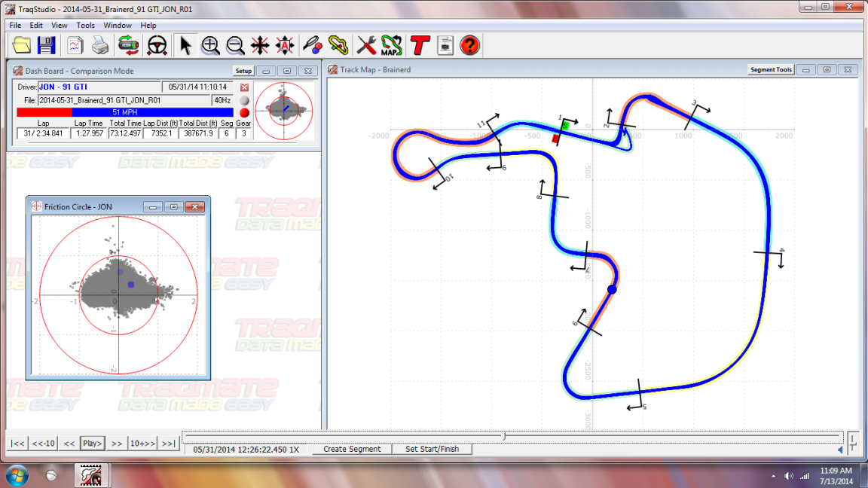Select the zoom in magnifier tool

(x=210, y=45)
